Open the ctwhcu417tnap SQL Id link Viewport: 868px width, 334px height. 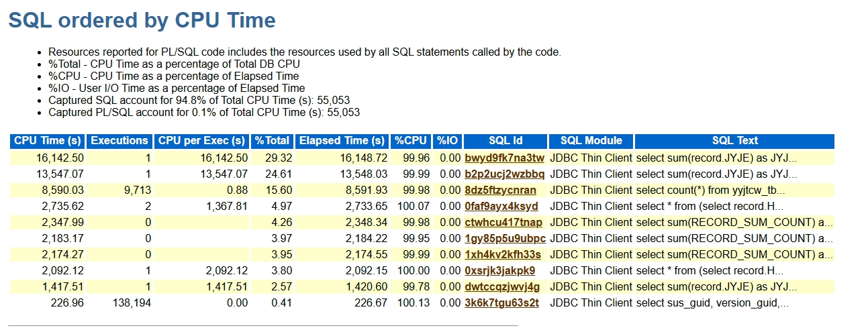[503, 223]
